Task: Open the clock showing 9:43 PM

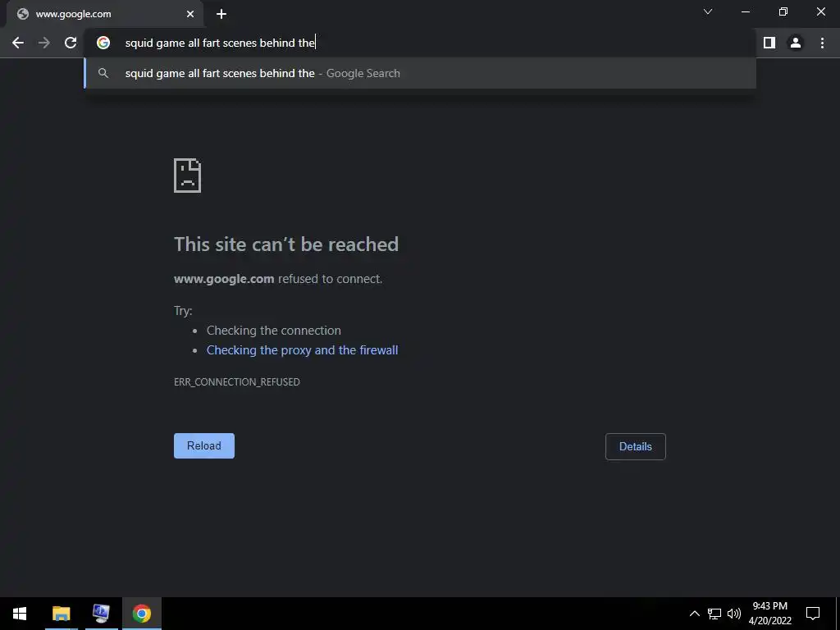Action: click(769, 614)
